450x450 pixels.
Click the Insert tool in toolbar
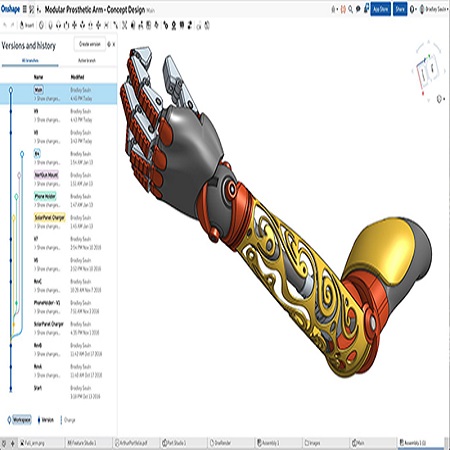click(27, 25)
